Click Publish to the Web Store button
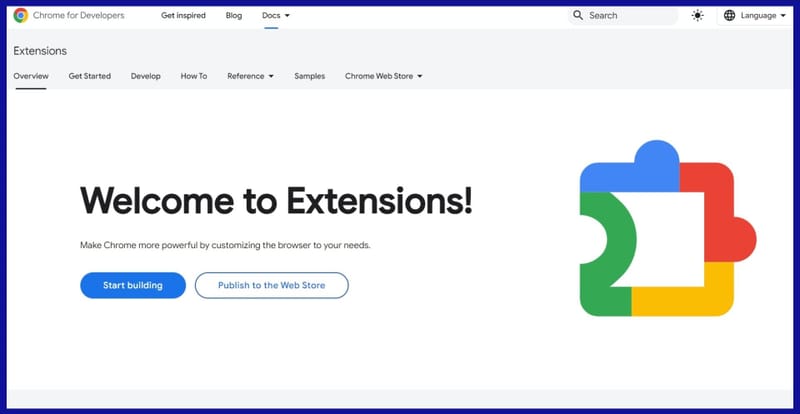The image size is (800, 414). (272, 285)
